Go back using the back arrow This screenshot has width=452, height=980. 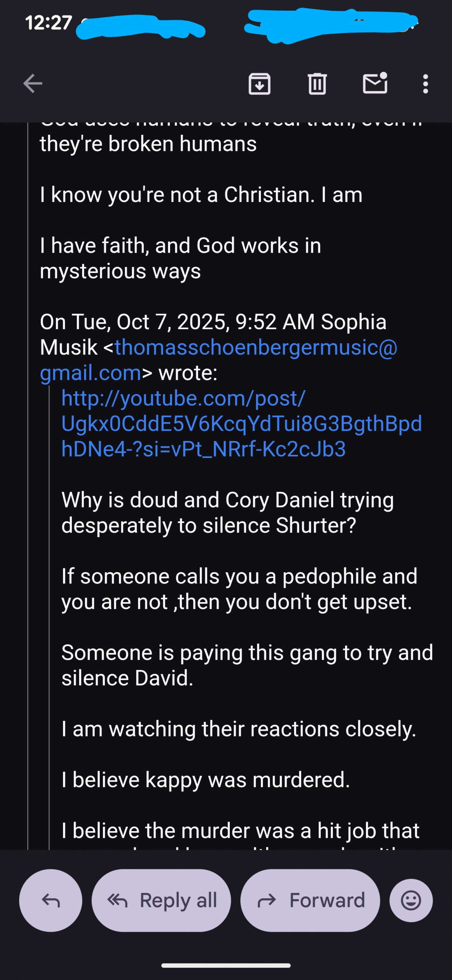pyautogui.click(x=33, y=83)
